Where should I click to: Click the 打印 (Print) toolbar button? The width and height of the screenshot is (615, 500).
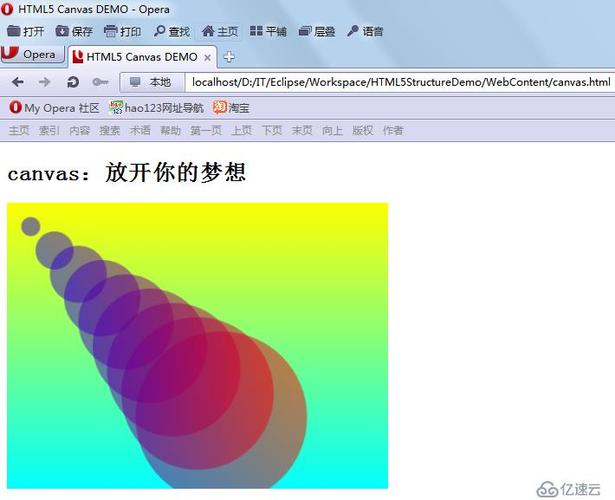point(122,31)
